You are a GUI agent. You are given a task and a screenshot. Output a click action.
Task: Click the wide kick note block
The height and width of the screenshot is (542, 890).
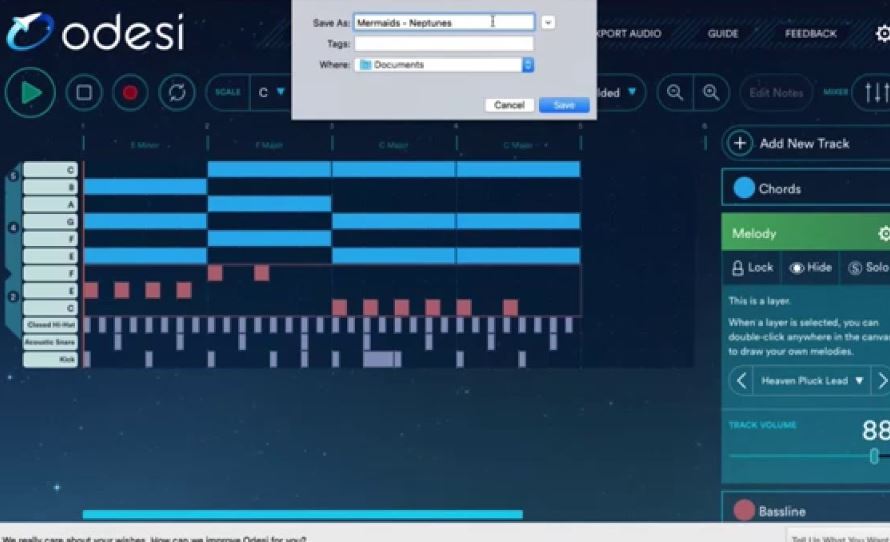[379, 359]
